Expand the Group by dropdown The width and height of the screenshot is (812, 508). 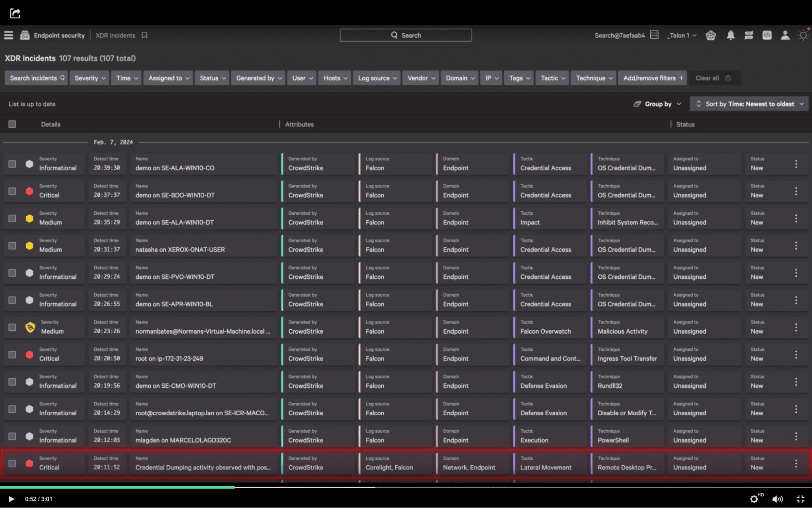pyautogui.click(x=657, y=104)
